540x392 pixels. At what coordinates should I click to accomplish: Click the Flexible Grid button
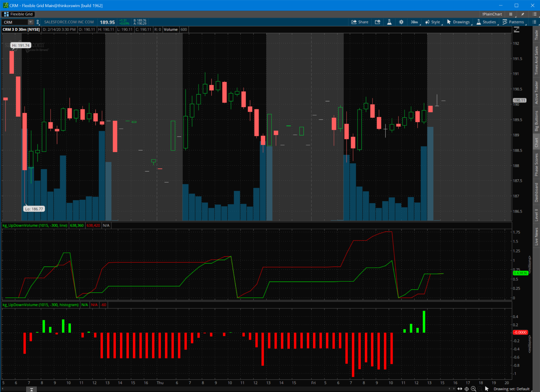tap(18, 14)
